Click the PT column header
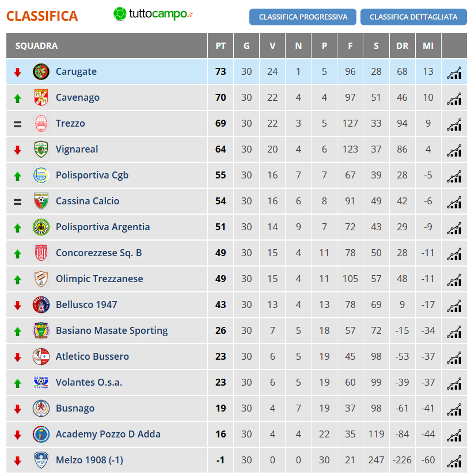The height and width of the screenshot is (476, 471). (221, 46)
